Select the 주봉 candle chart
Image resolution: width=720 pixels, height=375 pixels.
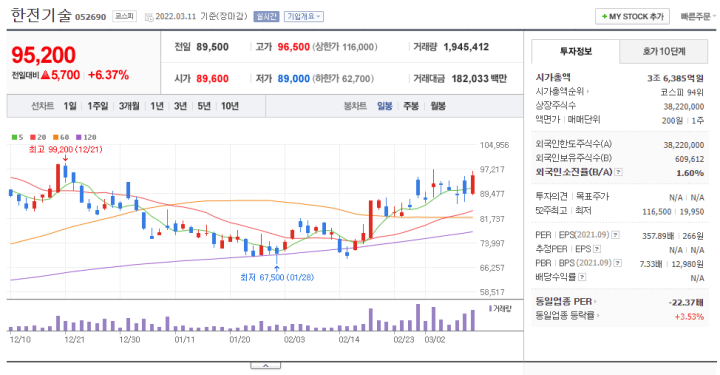411,106
